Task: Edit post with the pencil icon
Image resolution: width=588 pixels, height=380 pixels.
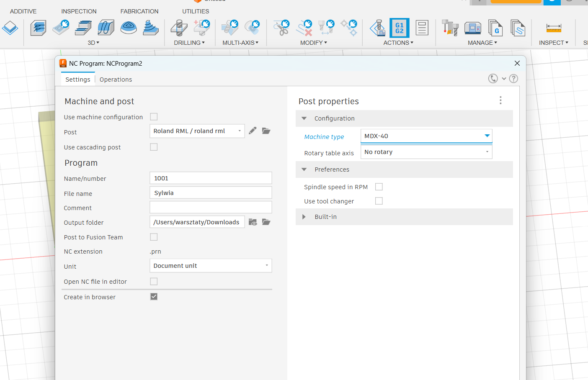Action: (x=253, y=131)
